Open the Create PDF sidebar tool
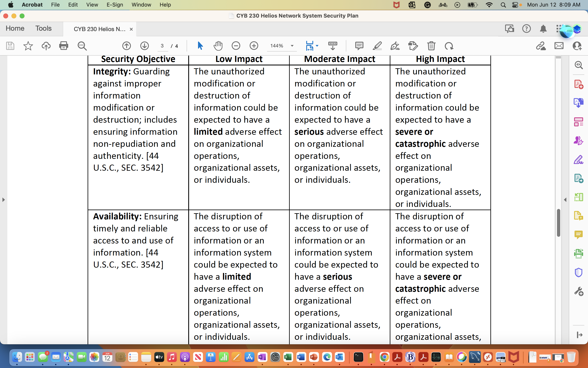The width and height of the screenshot is (588, 368). (x=579, y=84)
